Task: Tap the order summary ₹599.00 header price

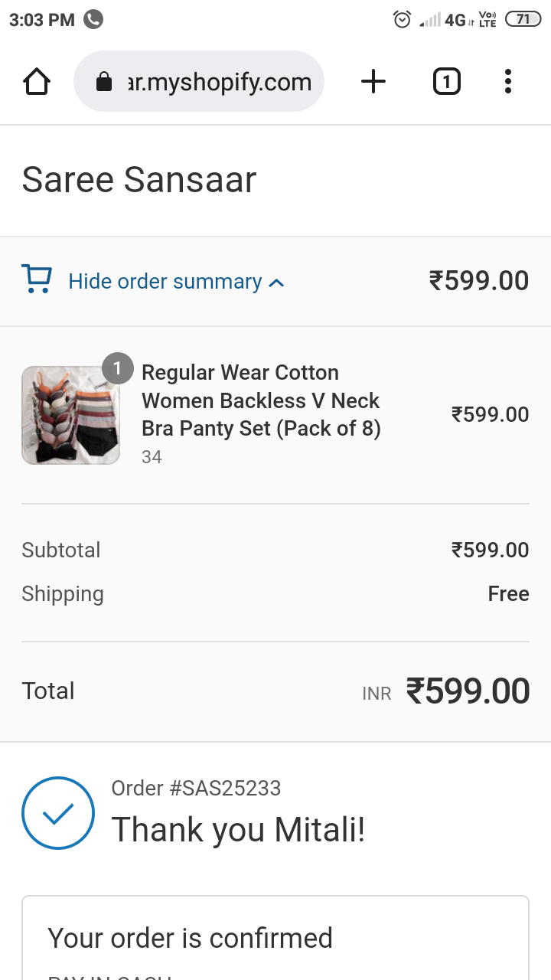Action: [479, 281]
